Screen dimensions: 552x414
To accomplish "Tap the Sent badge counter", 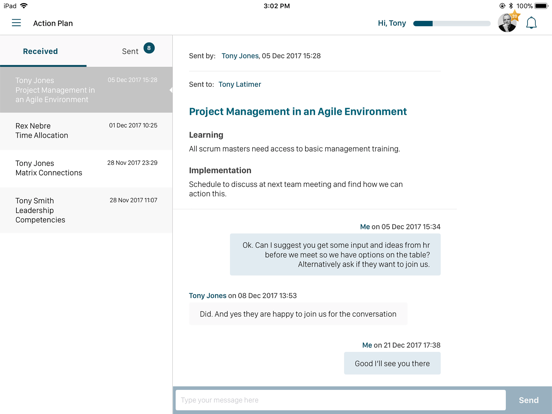I will point(149,48).
